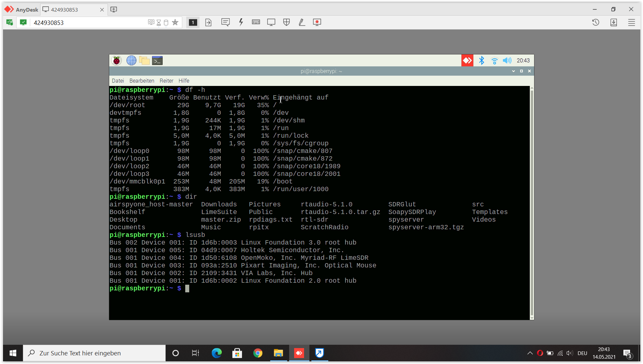Click the Permissions shield icon
Screen dimensions: 643x364
click(x=286, y=22)
